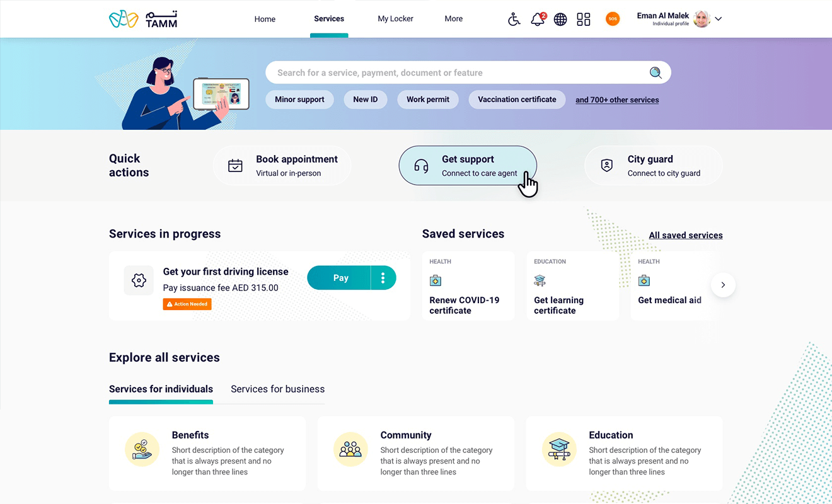
Task: Open three-dot options beside Pay button
Action: click(383, 278)
